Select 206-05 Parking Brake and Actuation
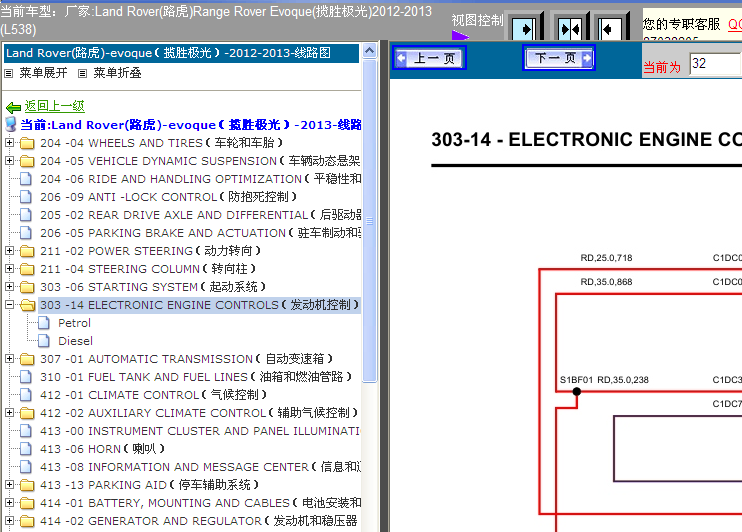Viewport: 742px width, 532px height. coord(201,233)
